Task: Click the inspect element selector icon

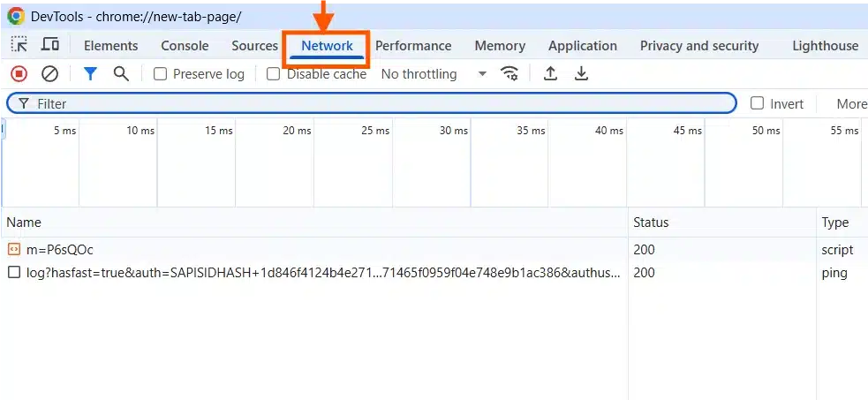Action: pyautogui.click(x=19, y=45)
